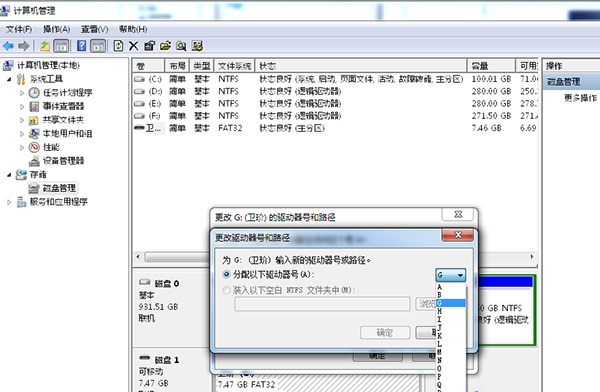Click the up one level folder icon
The width and height of the screenshot is (600, 392).
click(45, 46)
